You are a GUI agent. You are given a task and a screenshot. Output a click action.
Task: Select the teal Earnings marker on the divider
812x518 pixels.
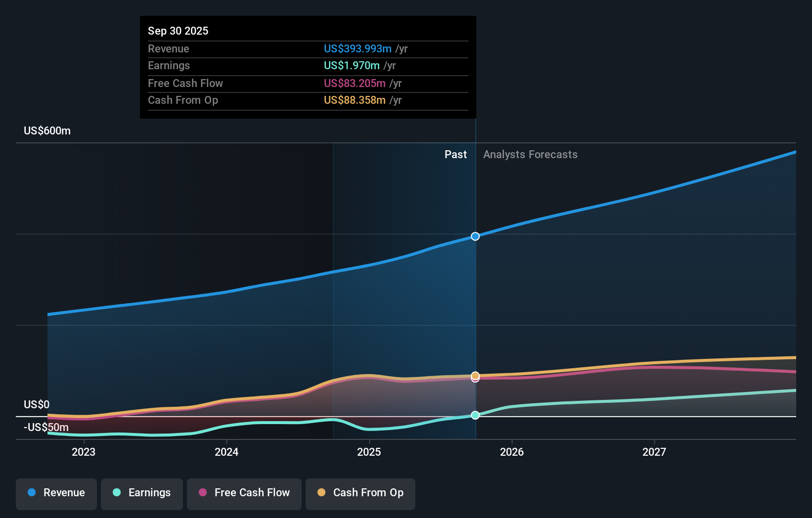[x=475, y=415]
